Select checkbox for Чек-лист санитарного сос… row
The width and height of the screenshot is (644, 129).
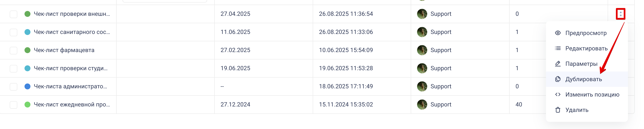click(14, 32)
